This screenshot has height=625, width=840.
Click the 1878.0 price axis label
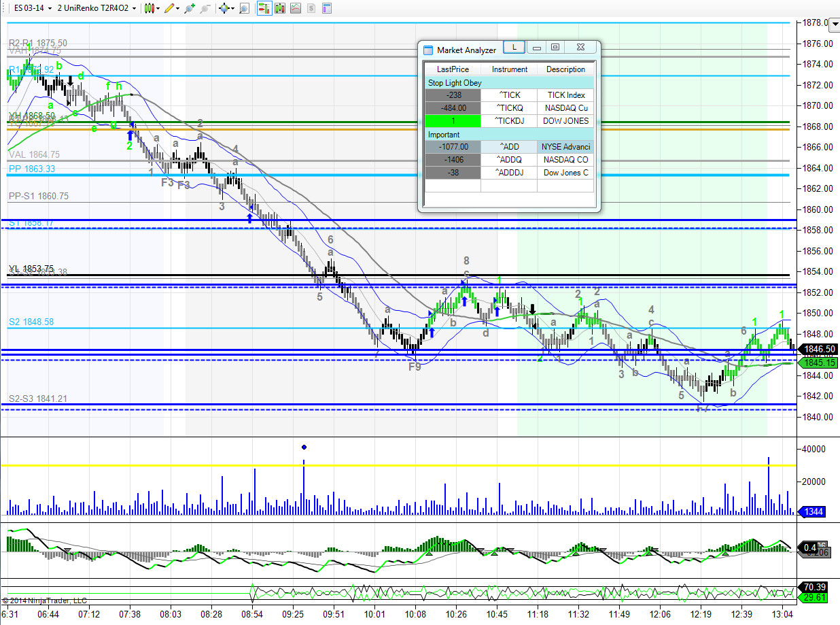click(x=816, y=22)
